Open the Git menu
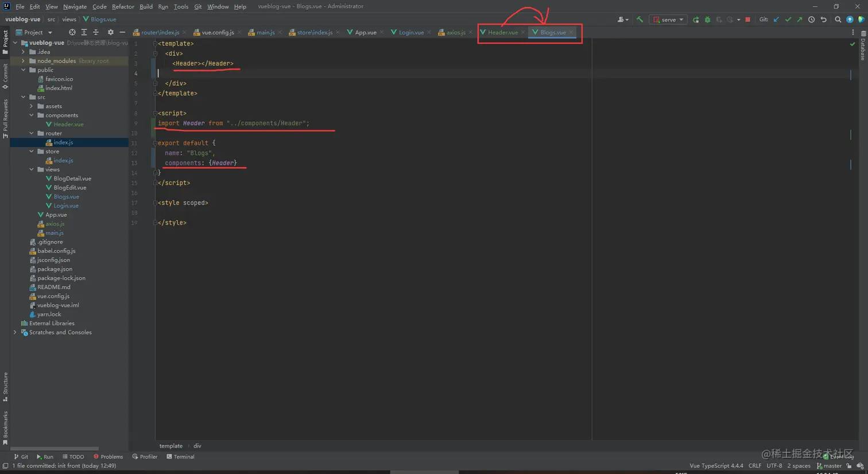 [197, 6]
